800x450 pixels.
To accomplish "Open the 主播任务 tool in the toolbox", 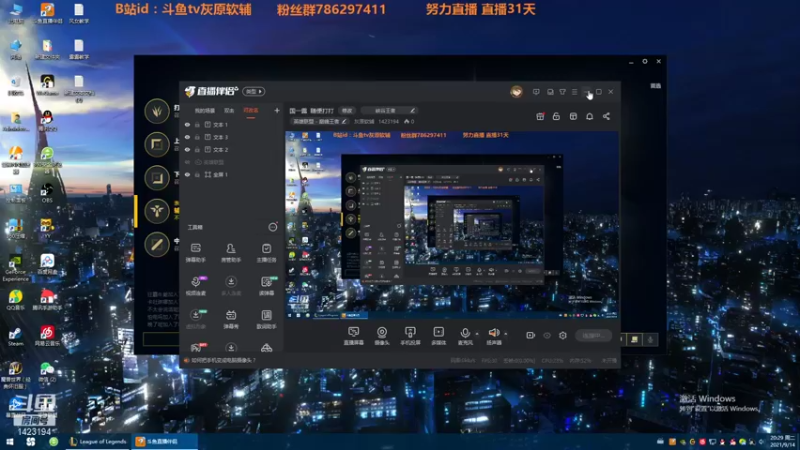I will click(266, 253).
